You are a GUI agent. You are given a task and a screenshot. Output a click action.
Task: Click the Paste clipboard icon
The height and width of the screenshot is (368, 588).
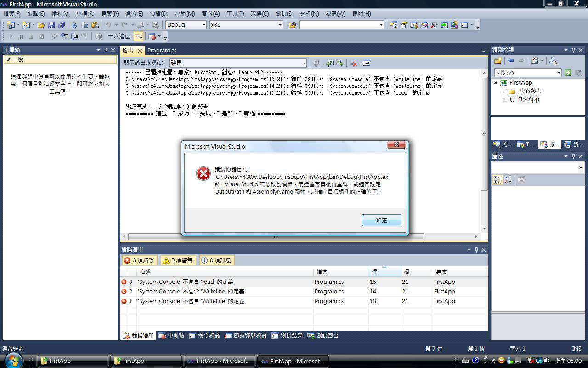pos(95,25)
